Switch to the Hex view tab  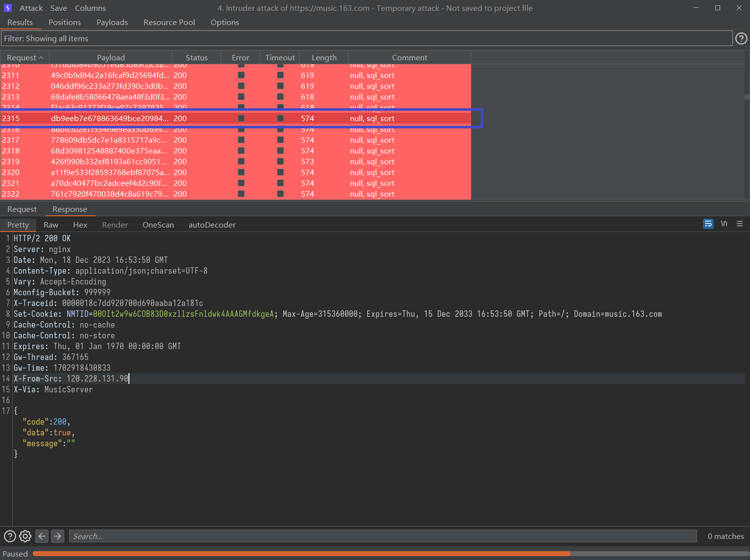80,225
